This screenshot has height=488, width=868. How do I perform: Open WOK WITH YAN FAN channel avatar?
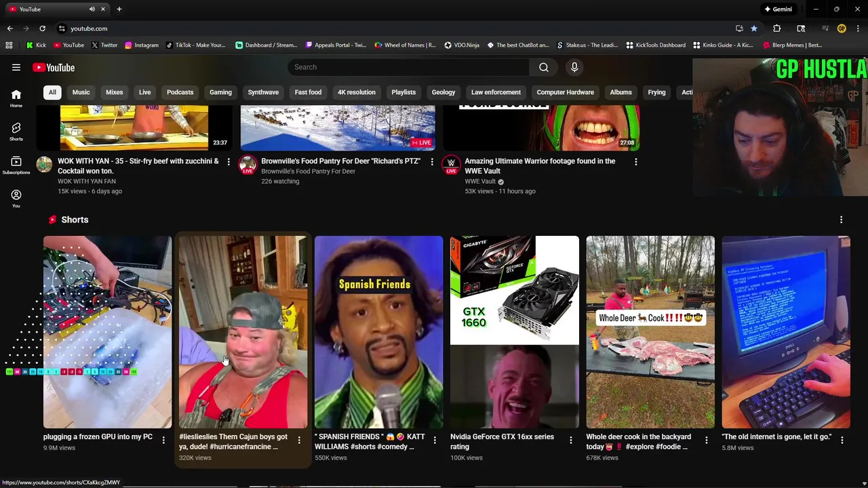coord(44,165)
